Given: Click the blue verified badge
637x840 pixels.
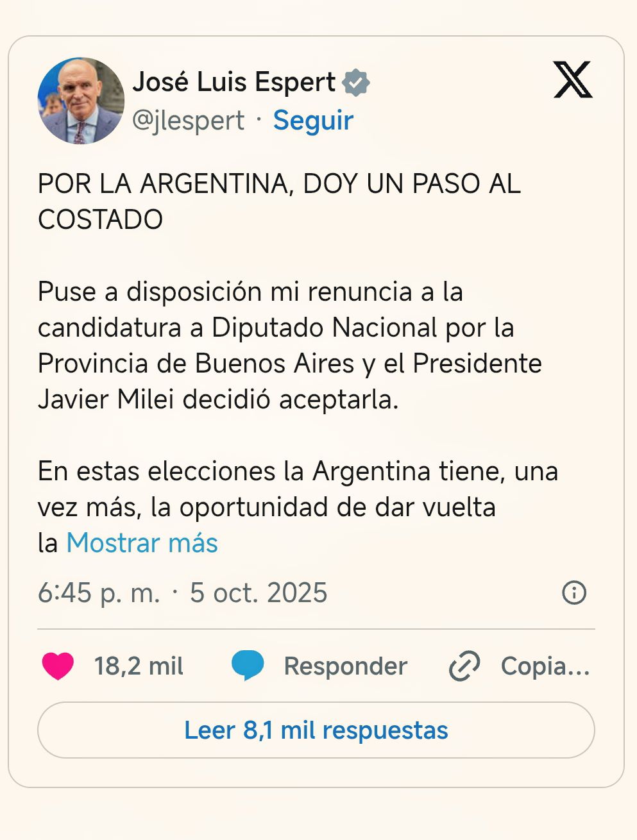Looking at the screenshot, I should click(x=356, y=83).
